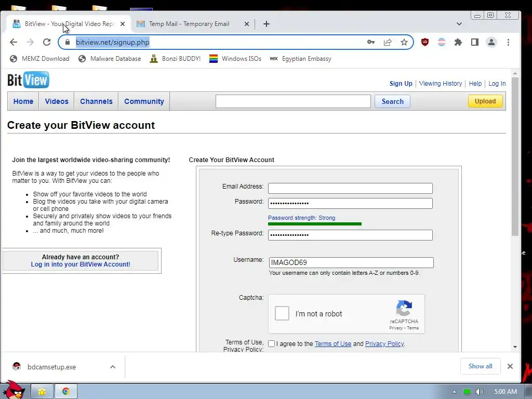Viewport: 532px width, 399px height.
Task: Click the yellow Upload button
Action: coord(485,101)
